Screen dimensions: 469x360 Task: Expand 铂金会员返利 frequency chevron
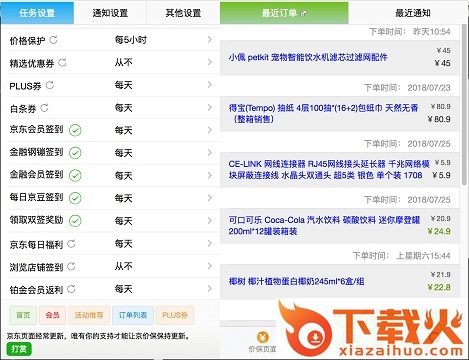tap(210, 289)
